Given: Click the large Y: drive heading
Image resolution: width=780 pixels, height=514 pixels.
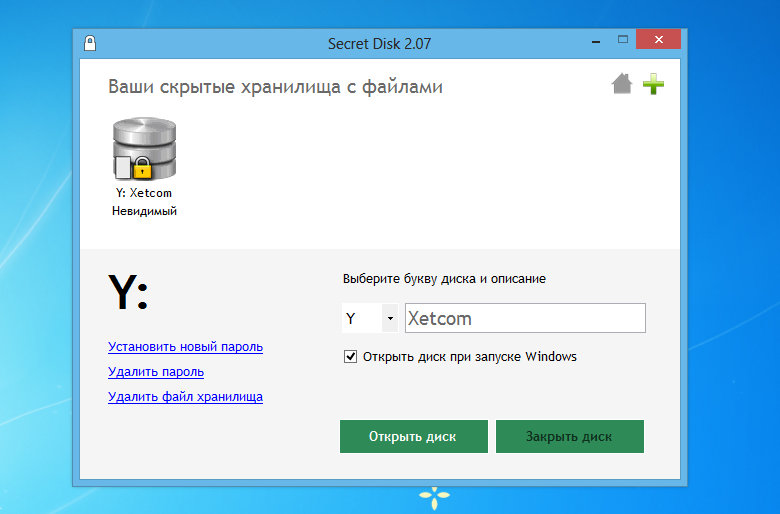Looking at the screenshot, I should pyautogui.click(x=128, y=292).
